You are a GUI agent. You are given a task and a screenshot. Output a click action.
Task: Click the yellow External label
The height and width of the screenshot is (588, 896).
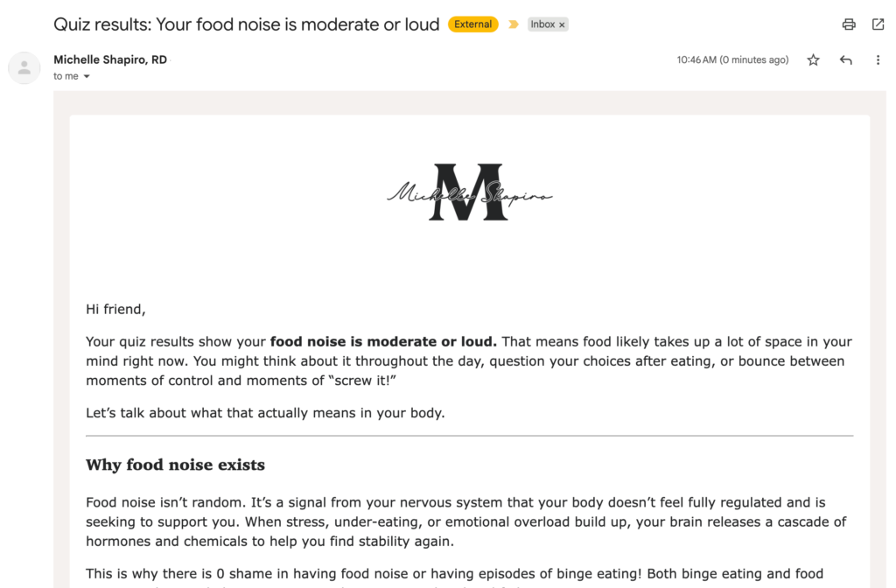point(472,24)
